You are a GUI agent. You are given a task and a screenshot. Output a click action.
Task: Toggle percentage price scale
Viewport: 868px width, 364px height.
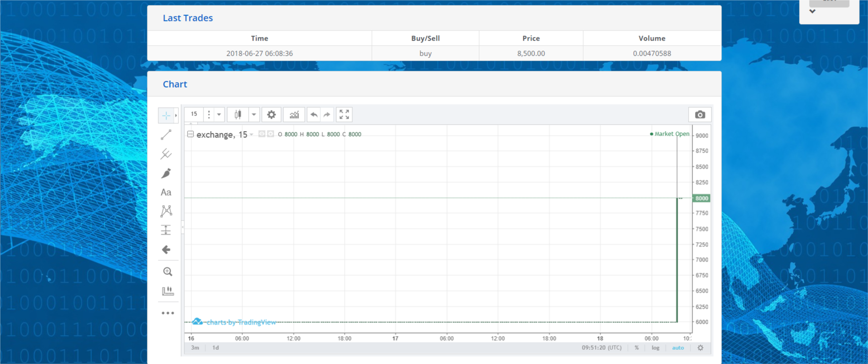[637, 348]
